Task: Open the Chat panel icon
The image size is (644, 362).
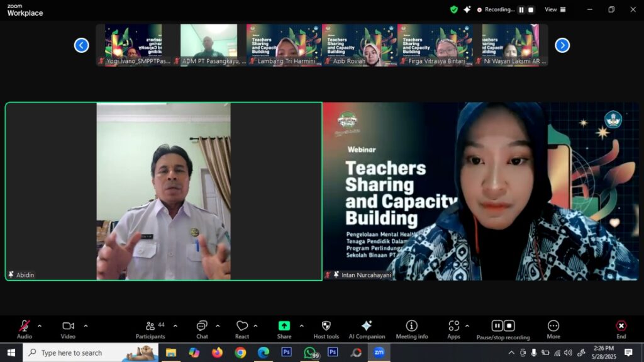Action: point(202,326)
